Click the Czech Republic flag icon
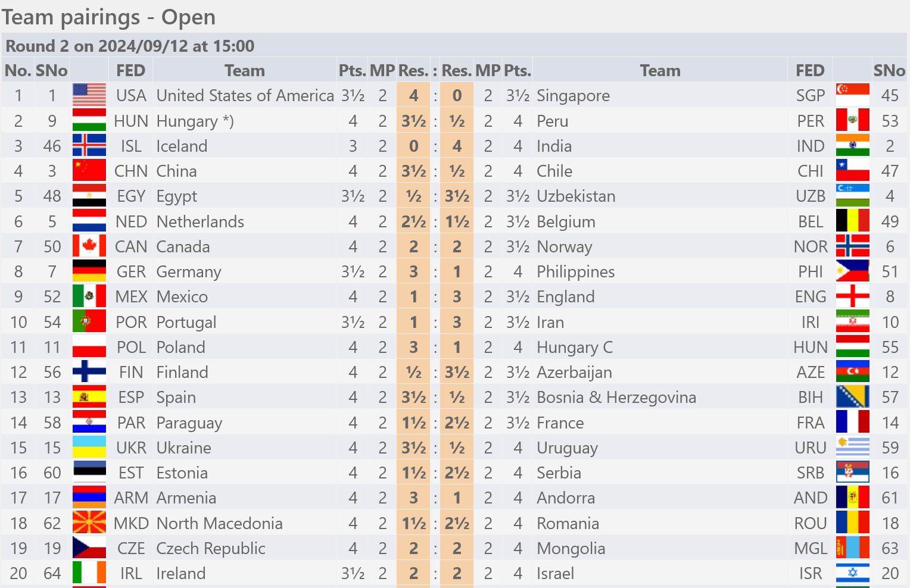 89,548
